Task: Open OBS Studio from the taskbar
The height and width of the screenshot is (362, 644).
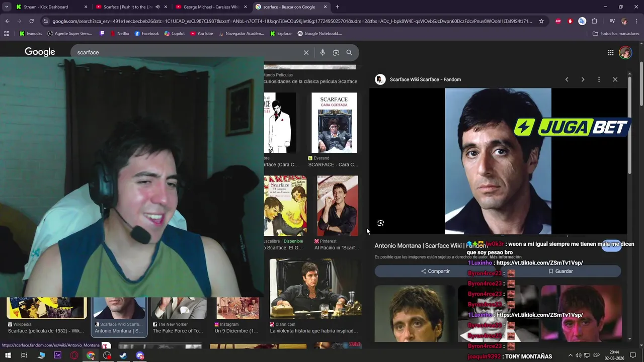Action: coord(107,355)
